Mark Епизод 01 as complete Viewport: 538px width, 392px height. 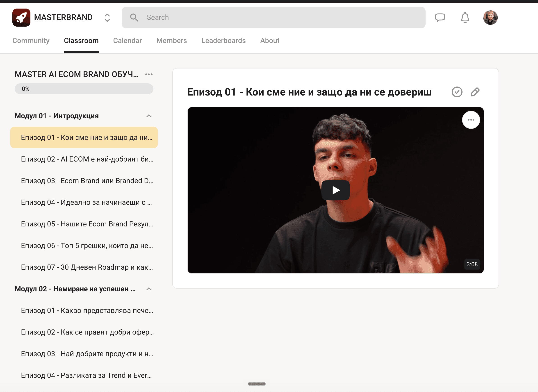(457, 92)
